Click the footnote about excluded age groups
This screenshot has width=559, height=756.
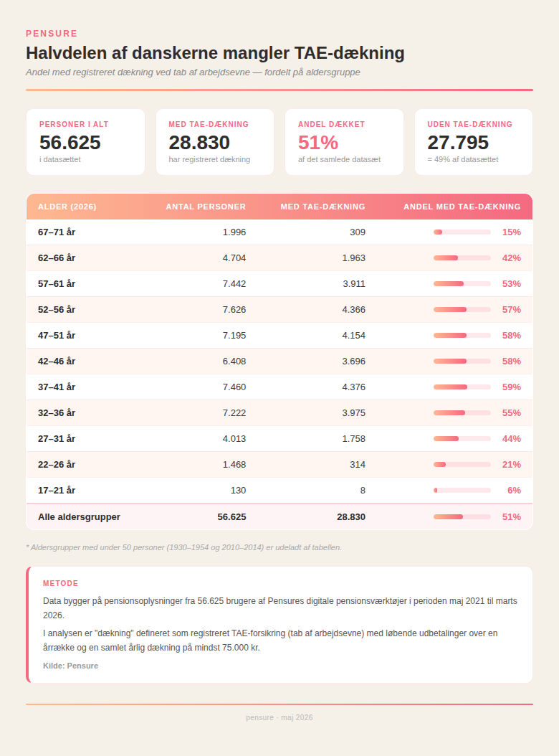pos(183,548)
